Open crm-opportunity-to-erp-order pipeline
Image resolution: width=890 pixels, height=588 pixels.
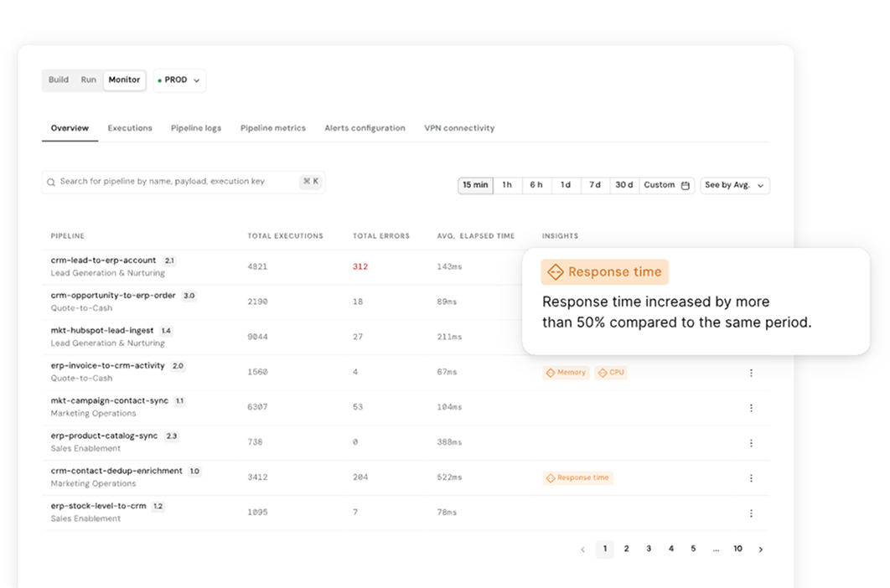[113, 296]
